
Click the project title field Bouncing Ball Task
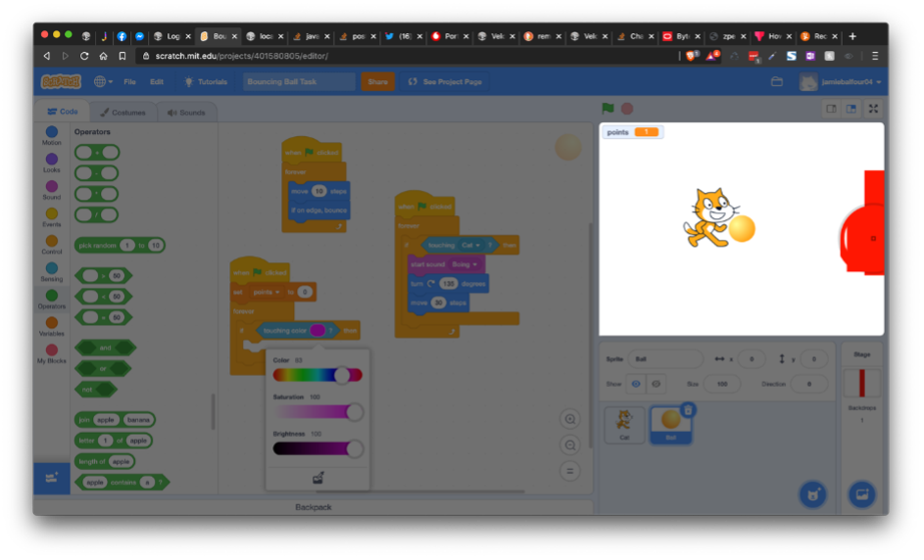299,82
